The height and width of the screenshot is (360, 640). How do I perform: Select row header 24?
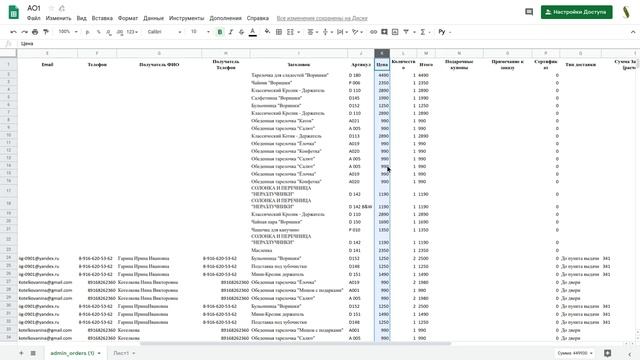click(x=9, y=258)
